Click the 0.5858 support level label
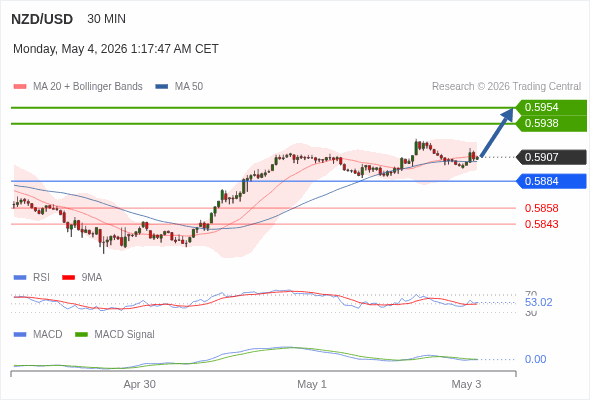The image size is (590, 400). pyautogui.click(x=541, y=208)
